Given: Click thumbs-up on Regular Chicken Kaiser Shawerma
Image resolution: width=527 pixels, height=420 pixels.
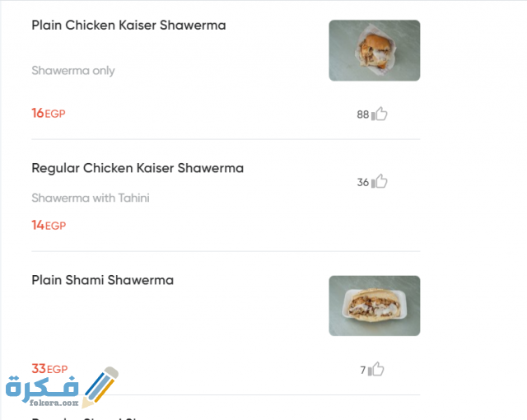Looking at the screenshot, I should (380, 182).
